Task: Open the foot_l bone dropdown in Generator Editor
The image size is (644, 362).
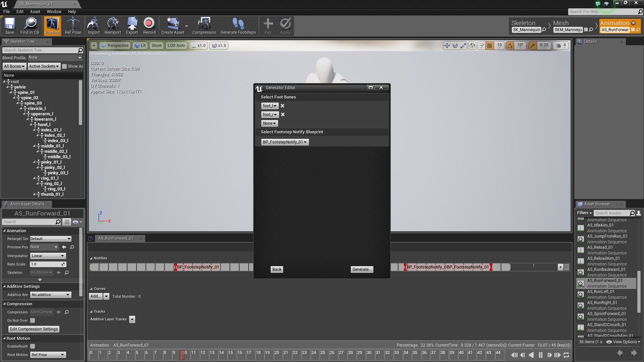Action: [x=269, y=106]
